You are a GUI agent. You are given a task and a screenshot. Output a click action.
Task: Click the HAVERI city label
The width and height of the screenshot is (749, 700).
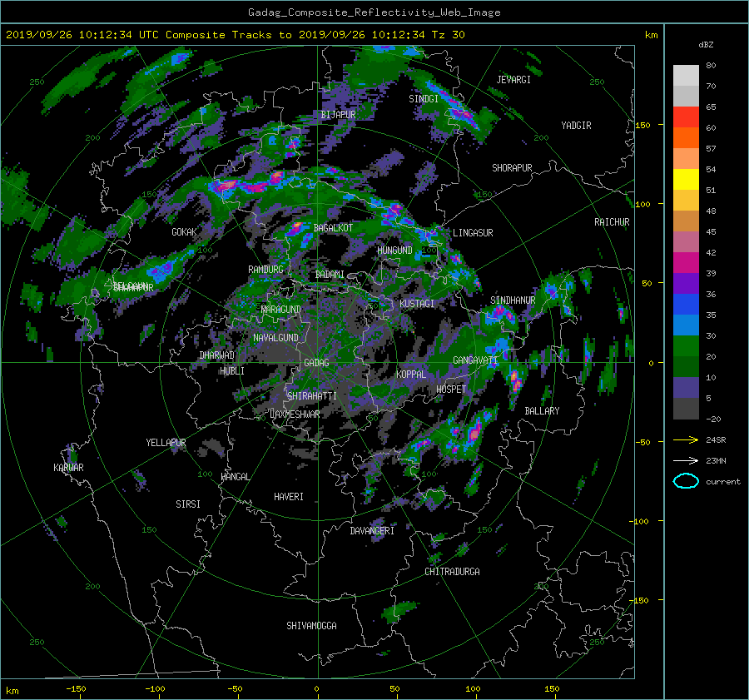tap(289, 497)
